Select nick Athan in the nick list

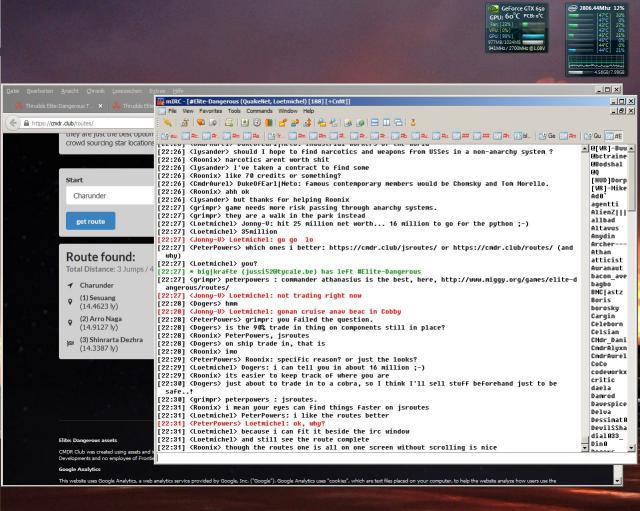601,252
